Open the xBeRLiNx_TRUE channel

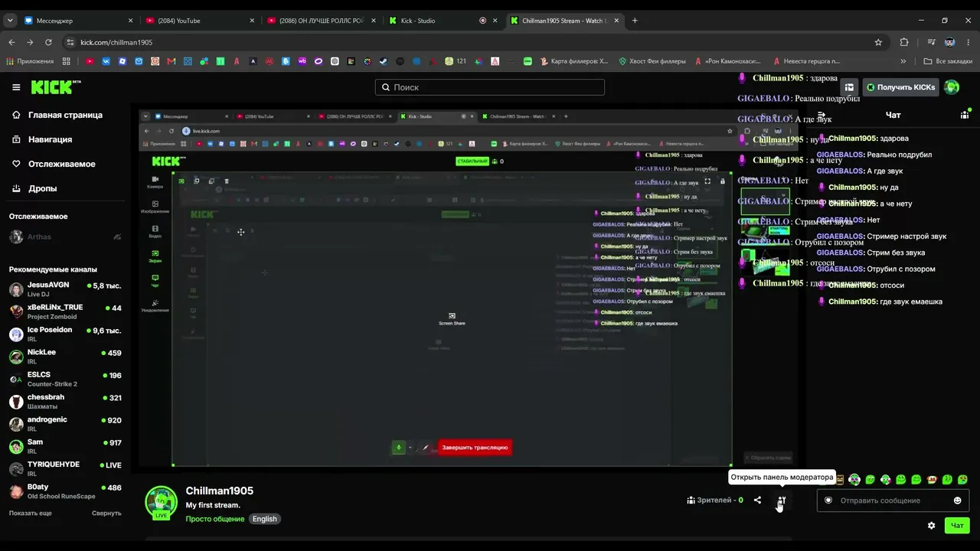point(65,311)
